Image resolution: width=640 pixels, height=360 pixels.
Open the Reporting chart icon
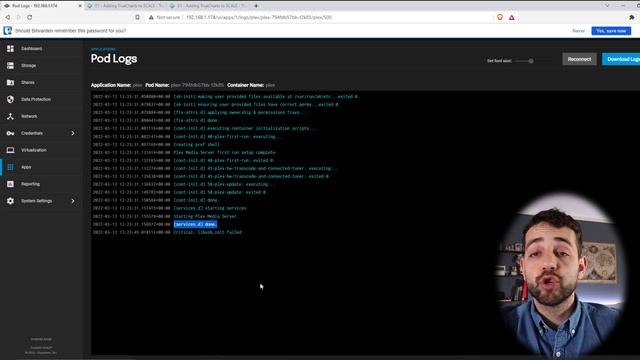click(x=10, y=184)
